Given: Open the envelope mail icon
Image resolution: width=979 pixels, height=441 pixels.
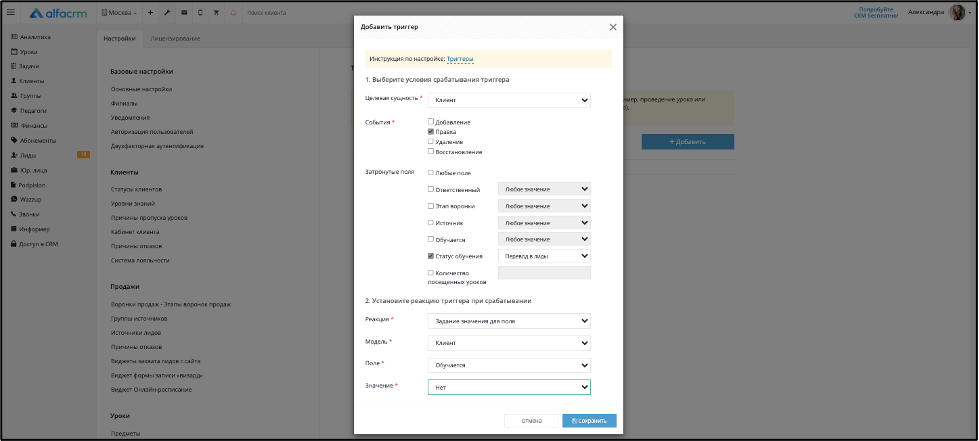Looking at the screenshot, I should (184, 12).
